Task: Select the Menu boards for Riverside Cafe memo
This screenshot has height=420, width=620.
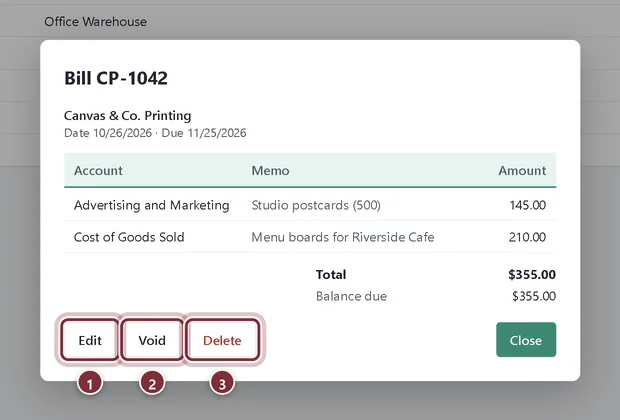Action: point(343,237)
